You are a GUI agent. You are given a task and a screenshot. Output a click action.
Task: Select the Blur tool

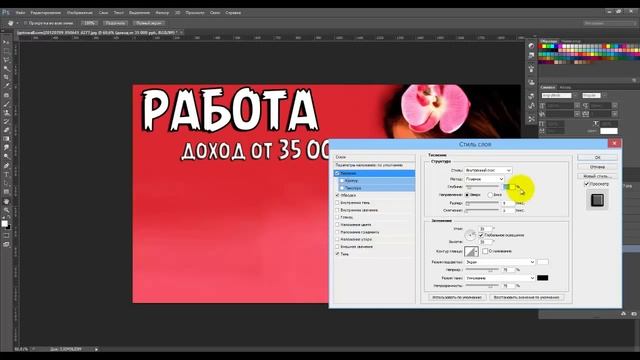(x=6, y=147)
